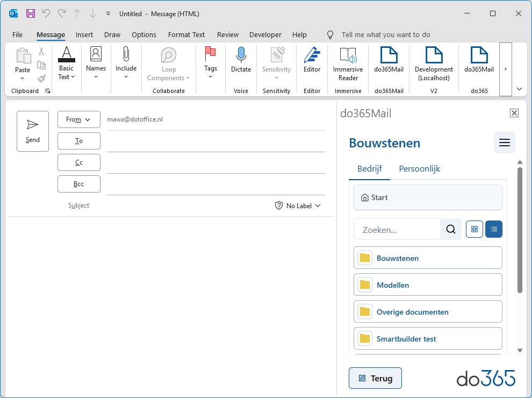The width and height of the screenshot is (532, 398).
Task: Open the Basic Text menu
Action: coord(66,63)
